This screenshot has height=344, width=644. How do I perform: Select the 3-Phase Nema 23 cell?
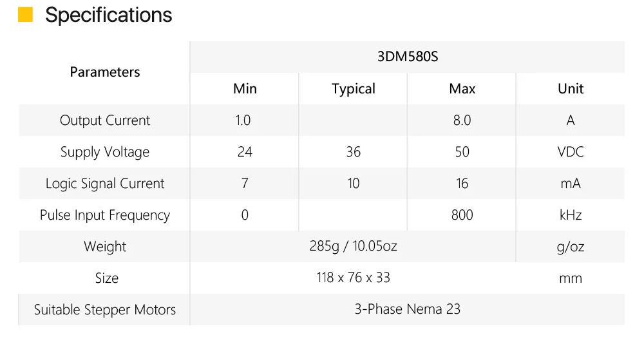407,309
